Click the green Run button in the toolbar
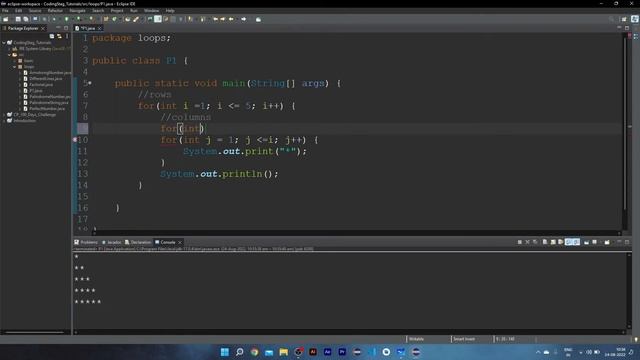 pyautogui.click(x=67, y=19)
